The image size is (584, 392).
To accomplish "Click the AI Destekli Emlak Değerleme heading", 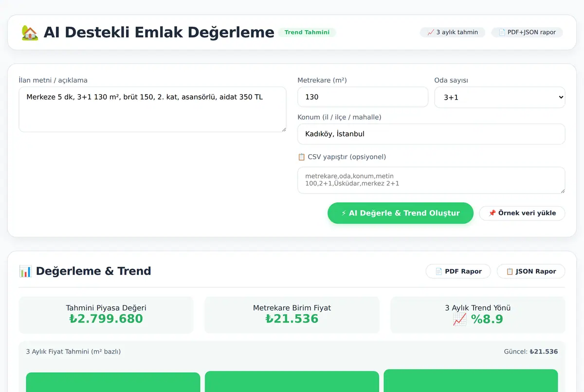I will click(x=159, y=33).
